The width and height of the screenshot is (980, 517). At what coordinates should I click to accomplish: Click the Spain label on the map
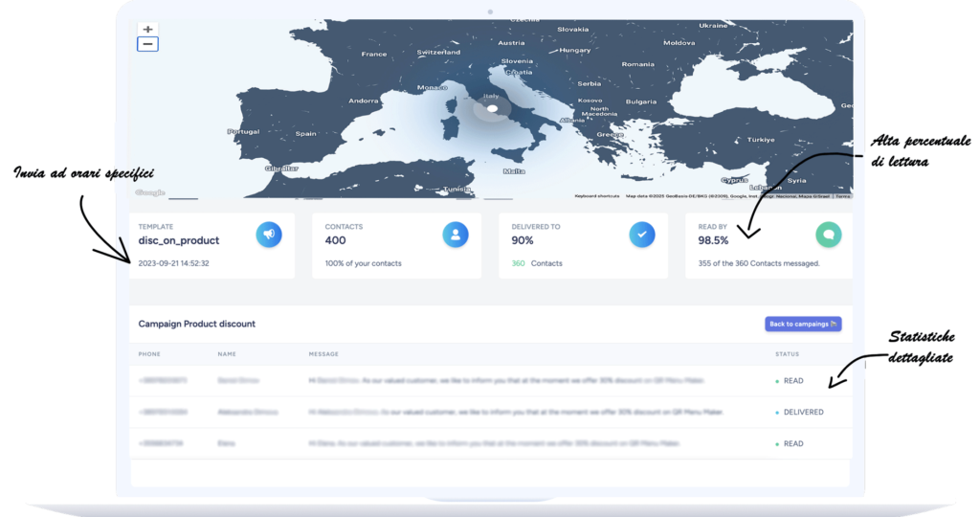[305, 134]
